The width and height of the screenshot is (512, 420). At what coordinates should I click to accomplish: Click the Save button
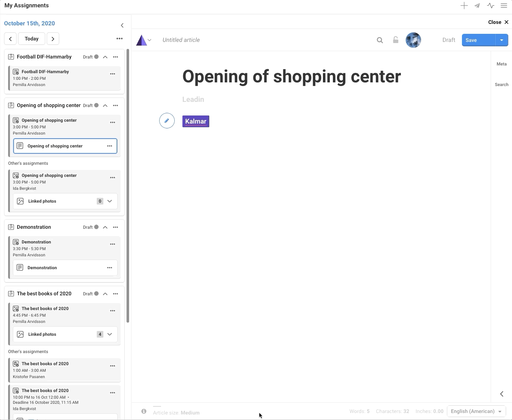(x=478, y=40)
